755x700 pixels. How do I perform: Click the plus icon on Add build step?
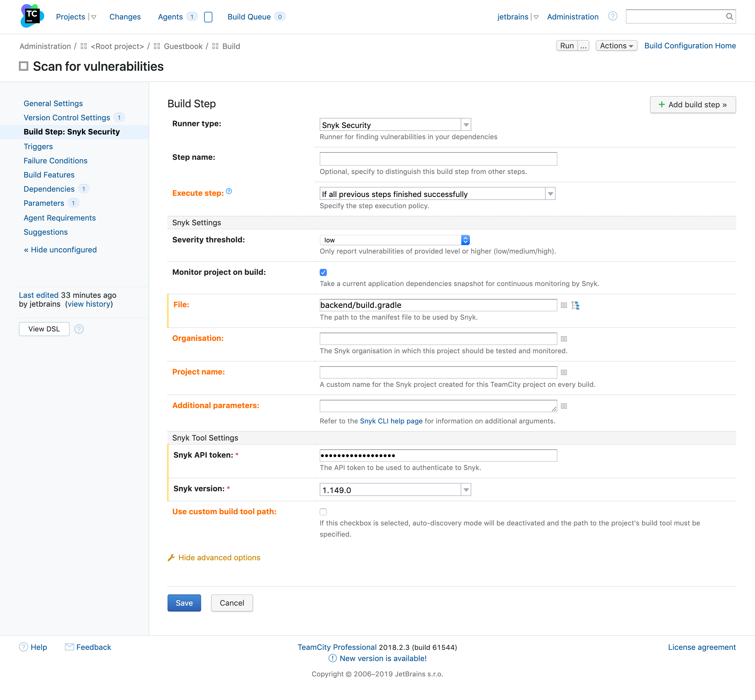(x=662, y=105)
